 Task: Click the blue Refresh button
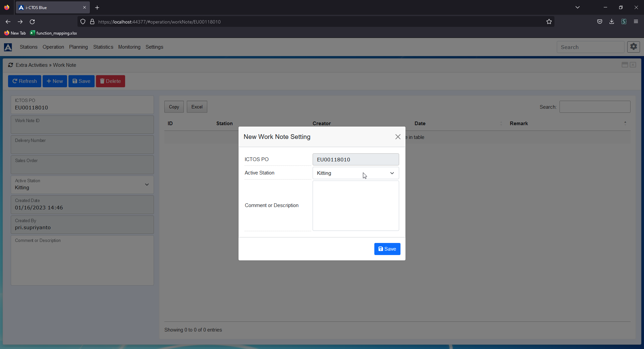[24, 81]
